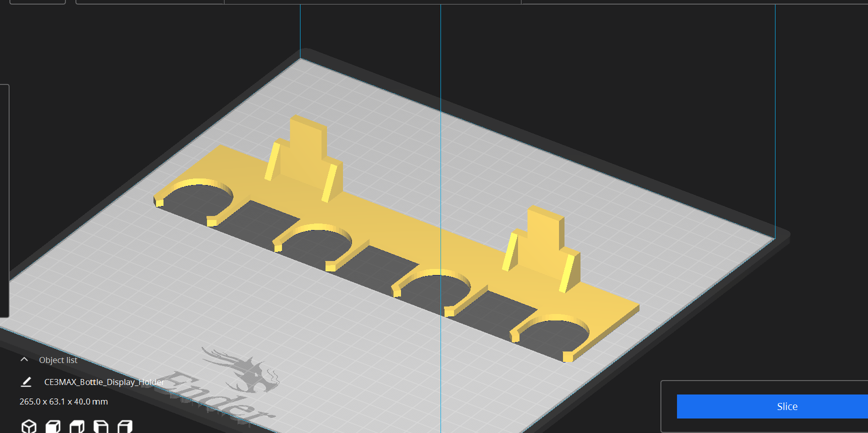Collapse the Object list chevron
Screen dimensions: 868x433
tap(24, 359)
